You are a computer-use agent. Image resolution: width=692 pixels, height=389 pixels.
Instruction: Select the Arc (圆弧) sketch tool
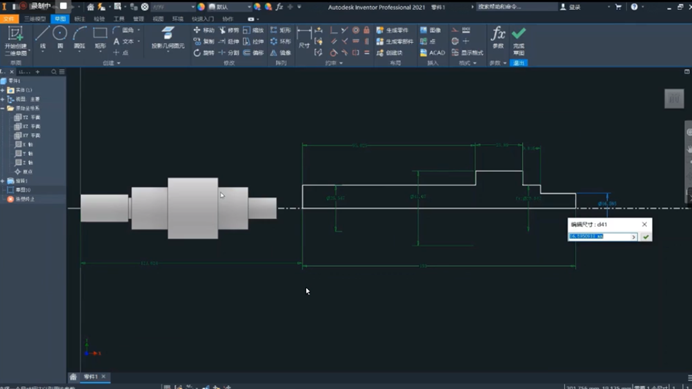pos(79,38)
